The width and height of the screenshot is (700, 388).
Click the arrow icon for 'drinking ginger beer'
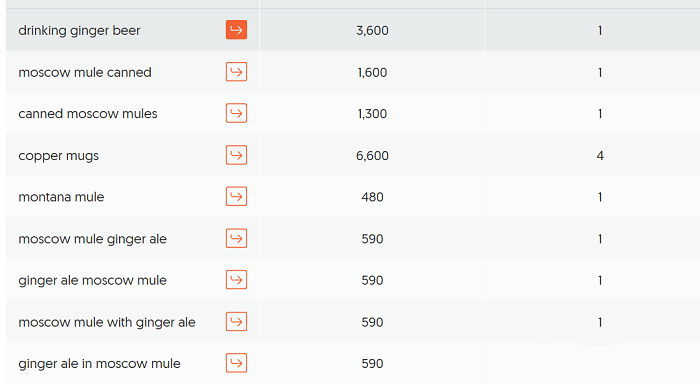(x=236, y=30)
